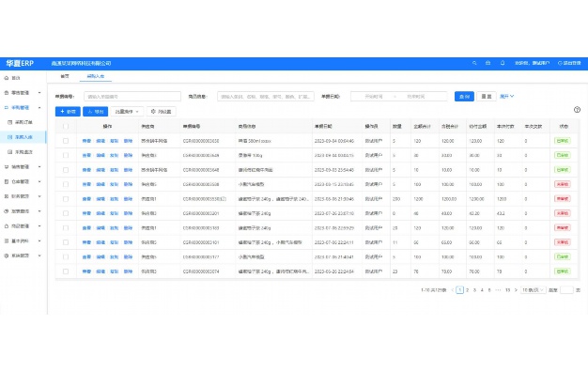The image size is (588, 372).
Task: Open the notification bell in the header
Action: (503, 63)
